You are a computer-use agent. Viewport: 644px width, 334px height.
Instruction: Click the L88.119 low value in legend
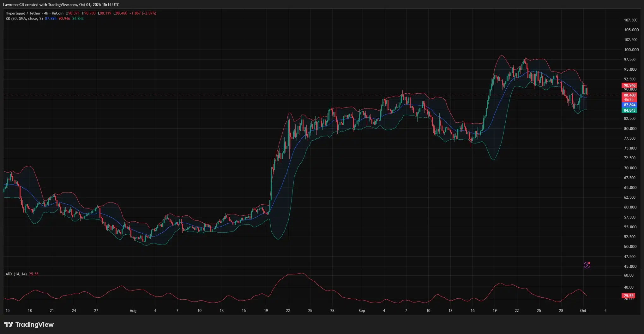(105, 13)
